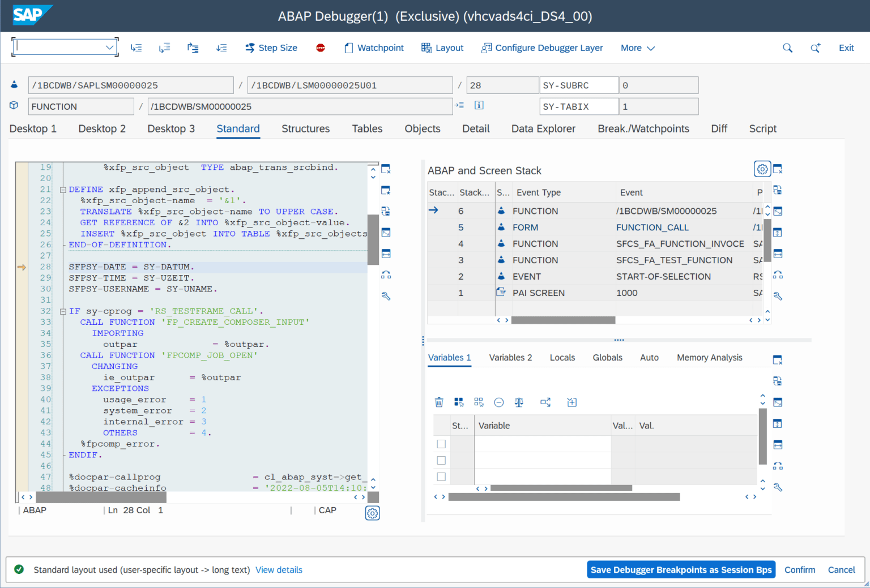Click Save Debugger Breakpoints as Session Bps
The height and width of the screenshot is (588, 870).
[x=681, y=569]
